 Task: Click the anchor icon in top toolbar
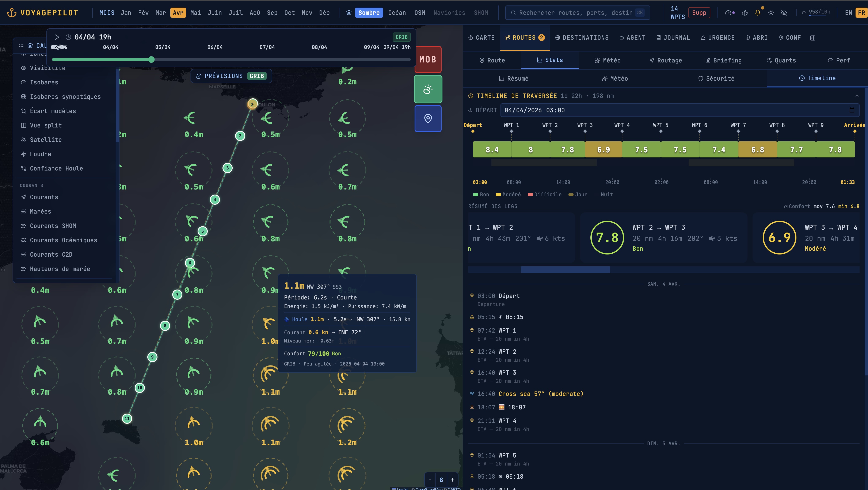point(745,13)
